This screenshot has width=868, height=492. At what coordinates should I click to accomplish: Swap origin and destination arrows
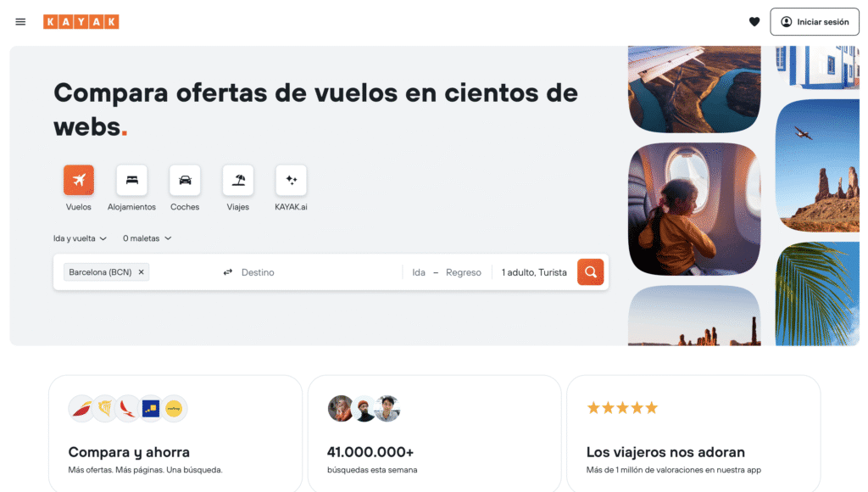pos(227,272)
